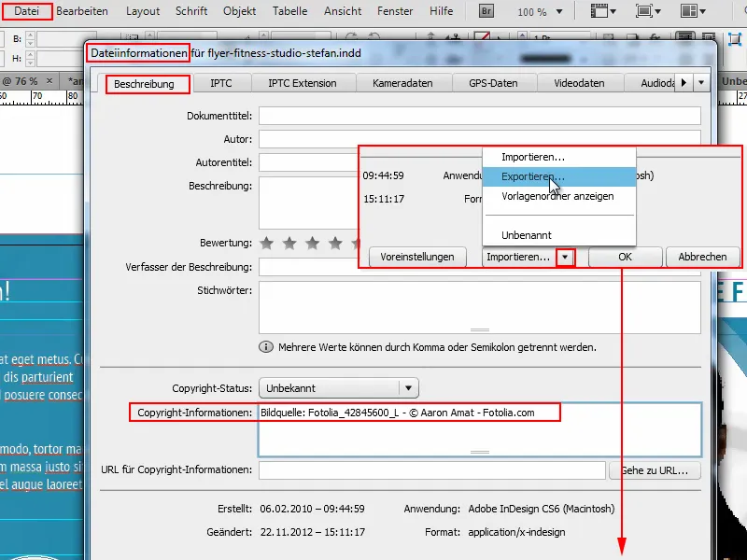
Task: Set rating to two stars
Action: 289,244
